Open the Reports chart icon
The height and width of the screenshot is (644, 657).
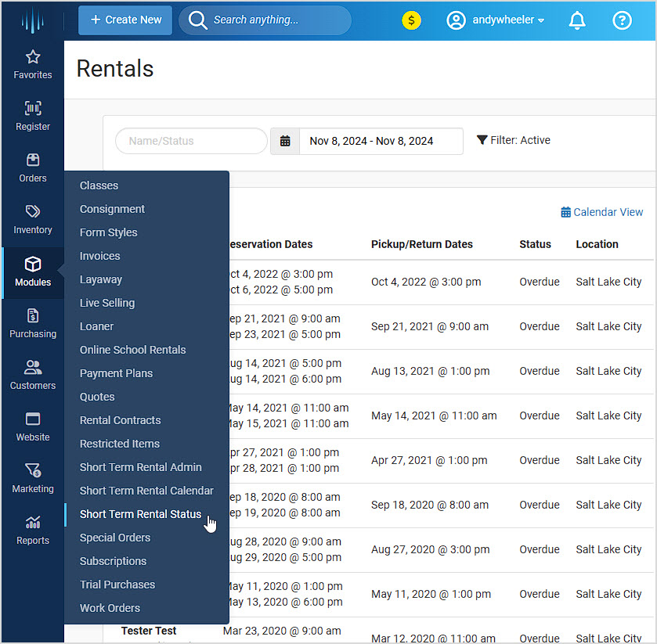click(x=33, y=522)
